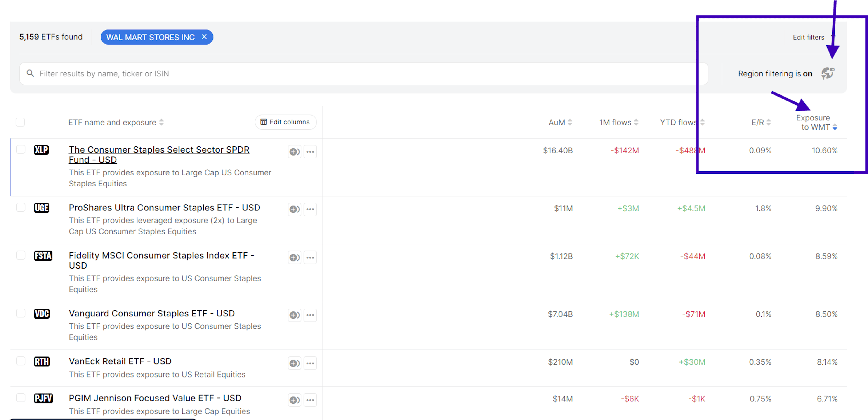Open more options for Vanguard Consumer Staples ETF
The image size is (868, 420).
(310, 315)
